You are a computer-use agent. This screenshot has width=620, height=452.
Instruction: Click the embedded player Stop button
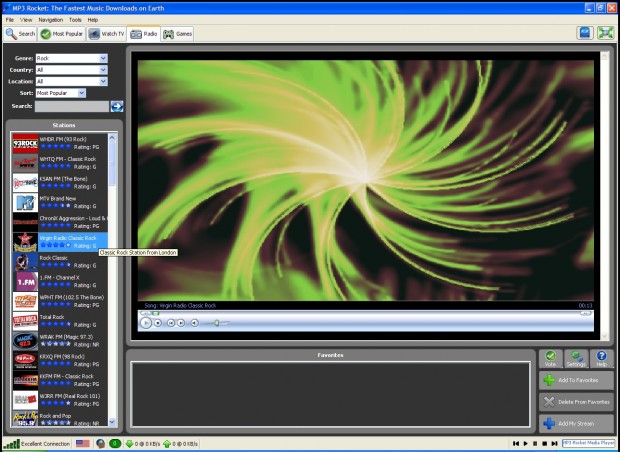(158, 323)
